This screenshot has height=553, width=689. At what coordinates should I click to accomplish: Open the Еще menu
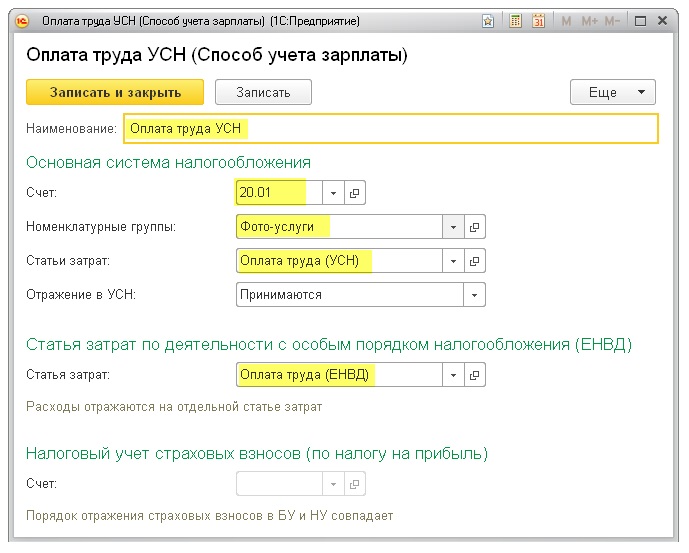coord(613,92)
